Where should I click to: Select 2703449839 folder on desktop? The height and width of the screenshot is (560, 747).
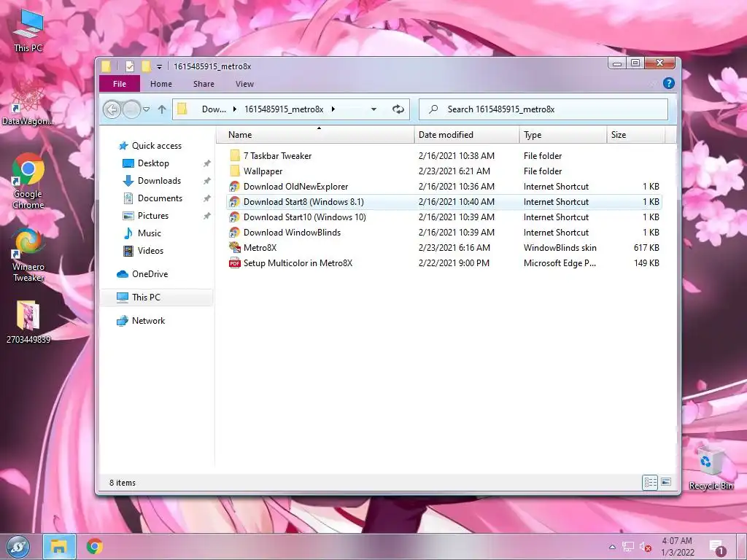[28, 322]
